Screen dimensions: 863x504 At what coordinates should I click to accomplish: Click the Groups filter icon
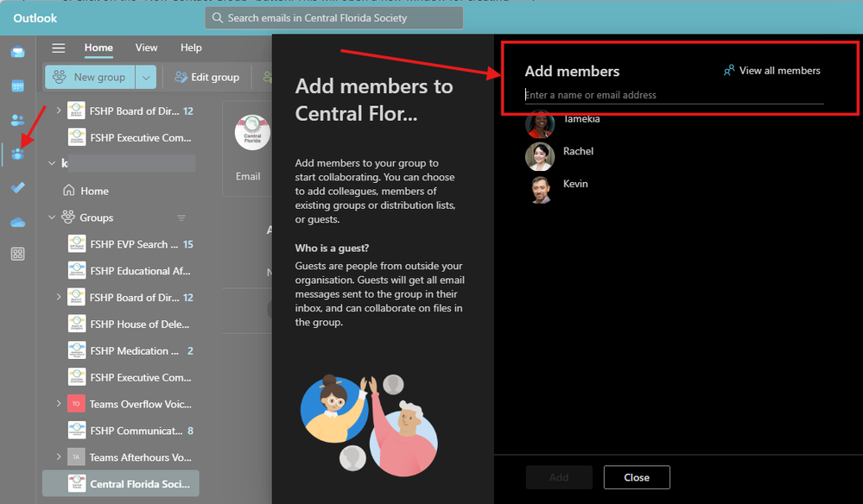tap(181, 218)
